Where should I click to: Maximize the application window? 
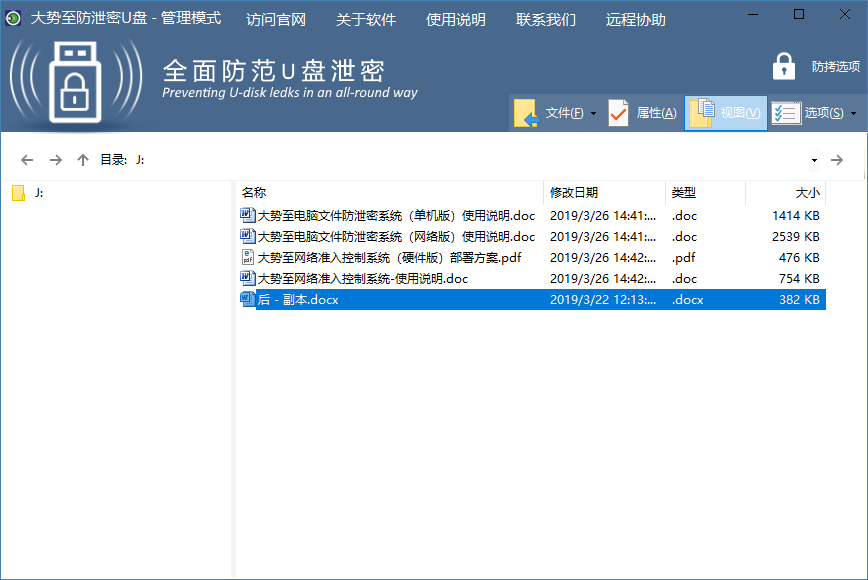click(799, 14)
